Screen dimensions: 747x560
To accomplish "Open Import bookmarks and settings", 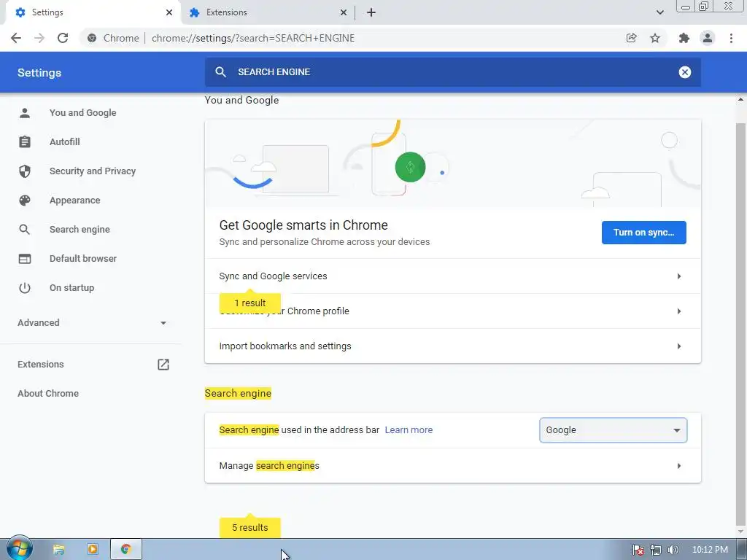I will point(452,346).
